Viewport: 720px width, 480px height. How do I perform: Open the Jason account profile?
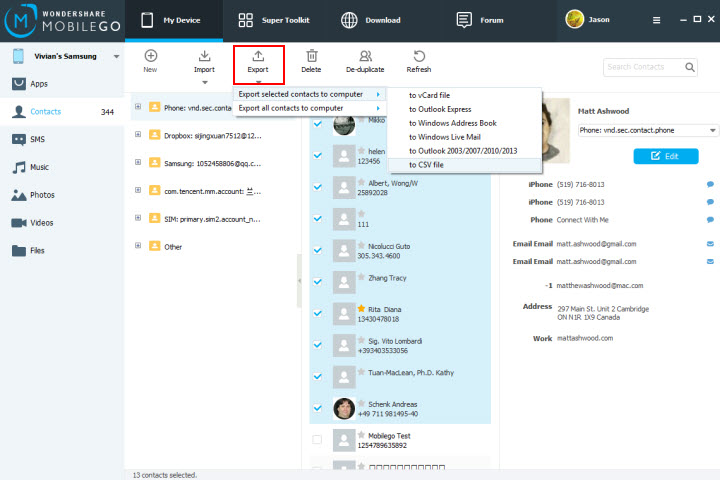[x=592, y=20]
